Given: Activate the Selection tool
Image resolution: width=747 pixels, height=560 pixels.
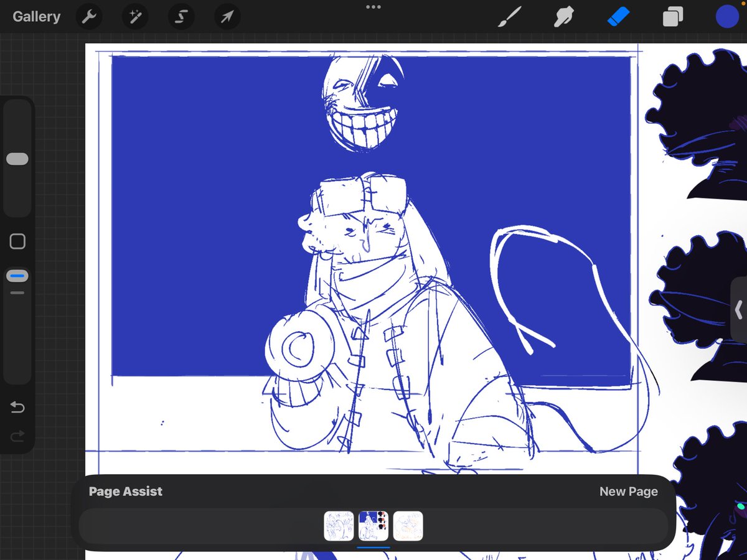Looking at the screenshot, I should [181, 17].
